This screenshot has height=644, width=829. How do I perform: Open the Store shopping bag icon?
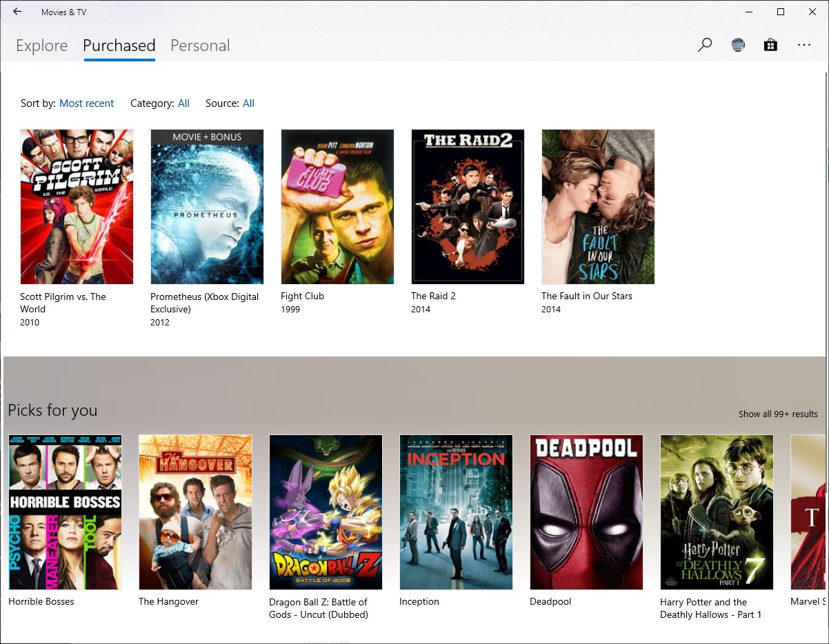tap(770, 46)
